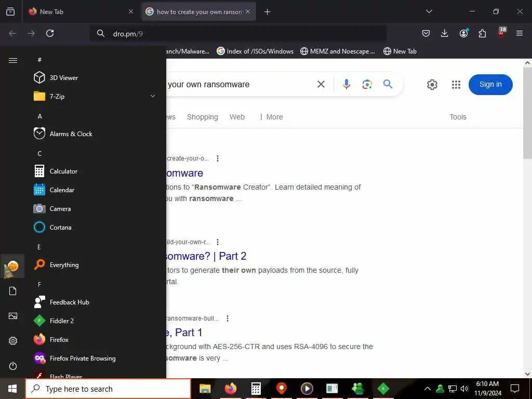Viewport: 532px width, 399px height.
Task: Open a new browser tab with plus button
Action: [268, 12]
